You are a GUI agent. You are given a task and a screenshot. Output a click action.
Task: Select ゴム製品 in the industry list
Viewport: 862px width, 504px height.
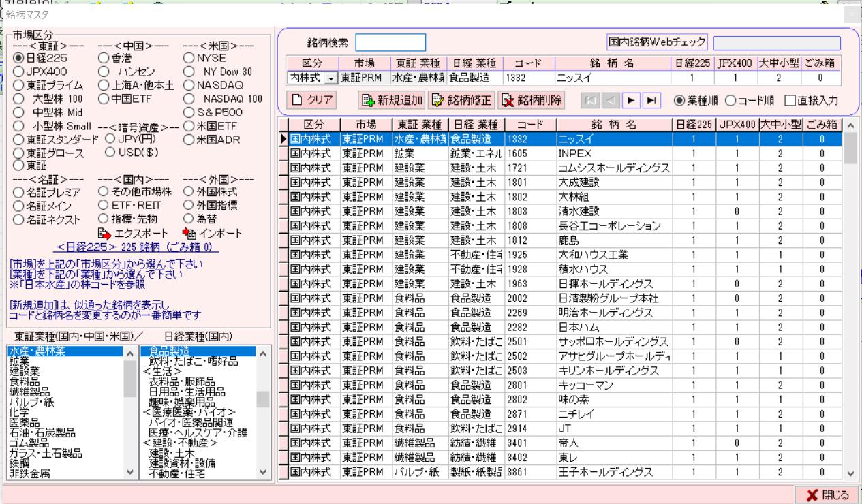point(28,442)
